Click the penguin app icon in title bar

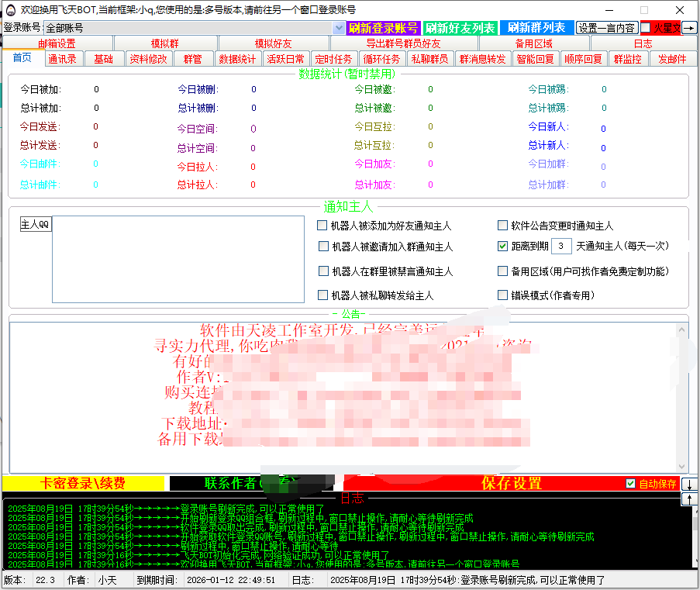tap(10, 10)
